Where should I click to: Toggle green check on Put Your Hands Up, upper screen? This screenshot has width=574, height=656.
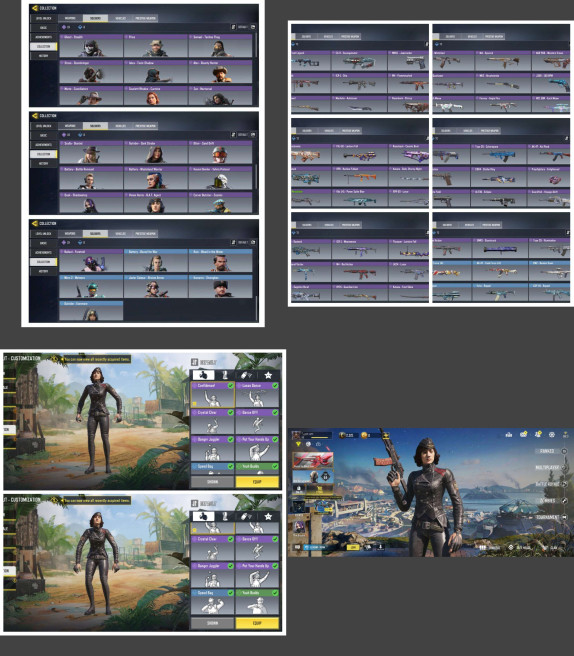tap(275, 439)
